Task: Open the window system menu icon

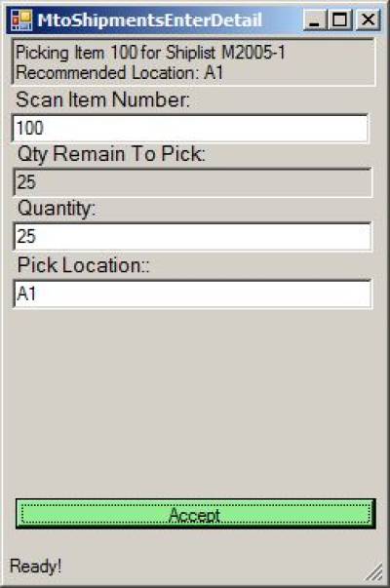Action: coord(21,20)
